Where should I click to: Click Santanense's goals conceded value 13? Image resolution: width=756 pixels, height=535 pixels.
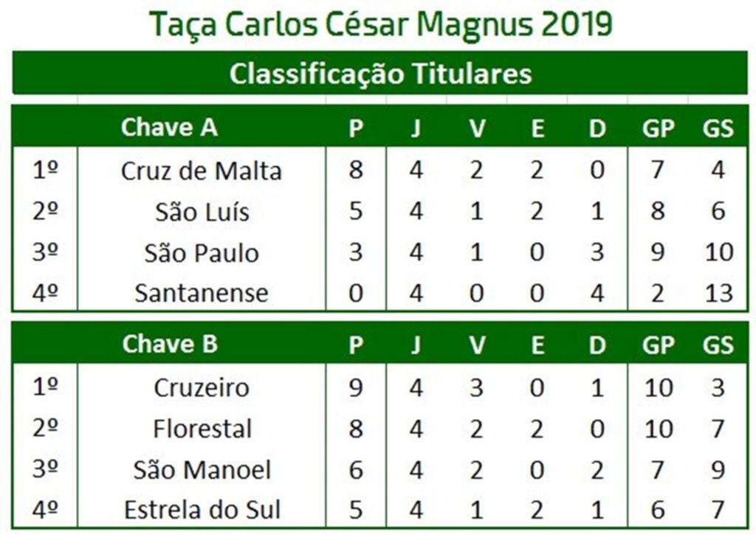718,293
